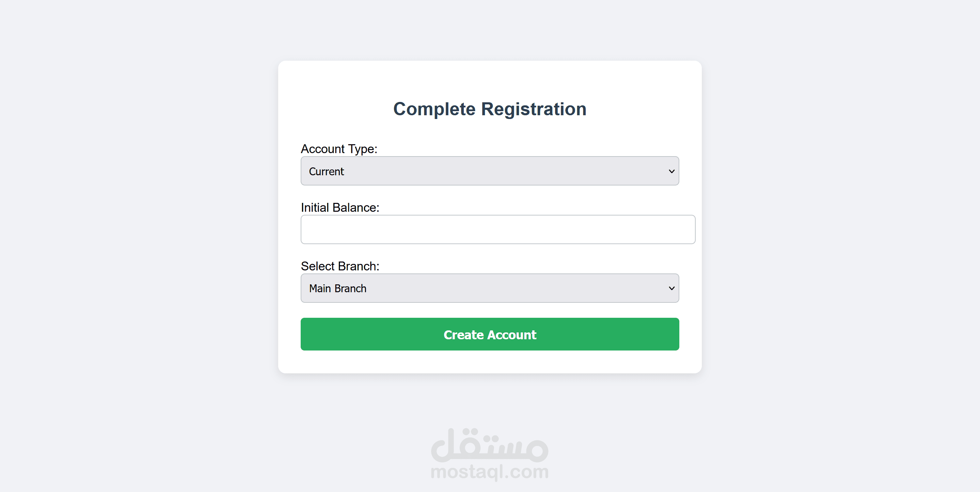980x492 pixels.
Task: Click the Main Branch option text
Action: pos(337,289)
